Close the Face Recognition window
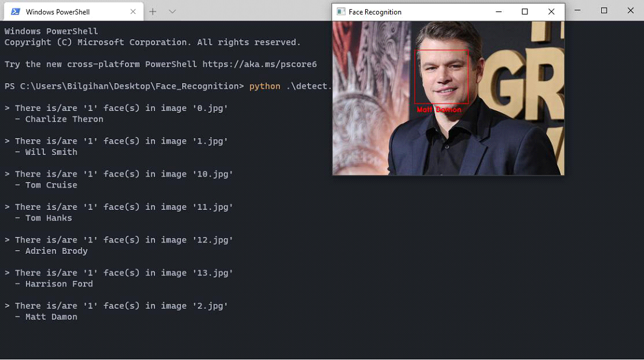Image resolution: width=644 pixels, height=360 pixels. [551, 12]
